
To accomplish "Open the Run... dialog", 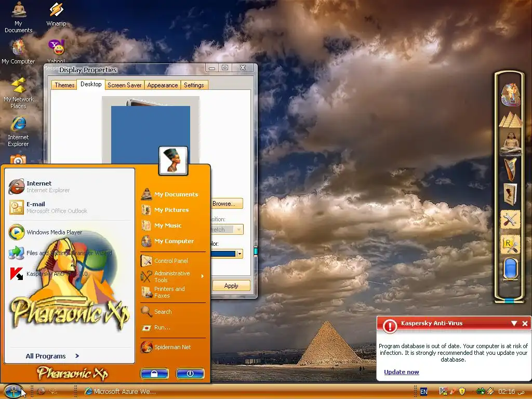I will 173,327.
